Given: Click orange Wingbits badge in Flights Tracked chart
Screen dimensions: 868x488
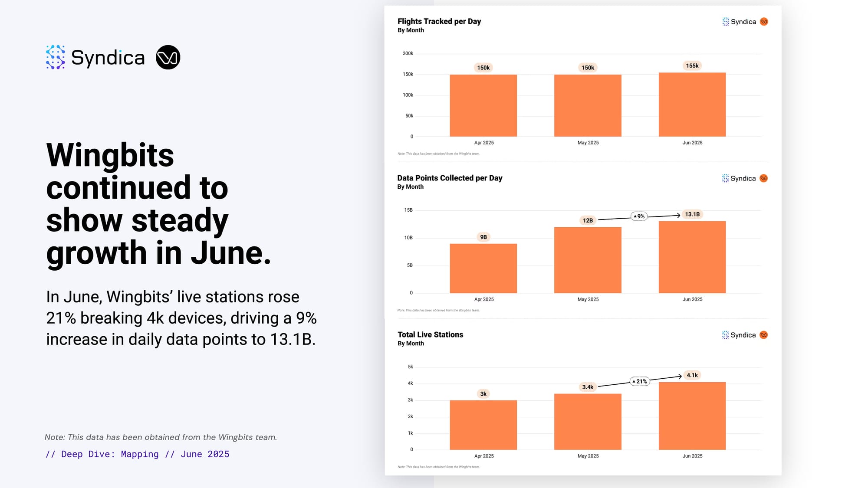Looking at the screenshot, I should [764, 22].
